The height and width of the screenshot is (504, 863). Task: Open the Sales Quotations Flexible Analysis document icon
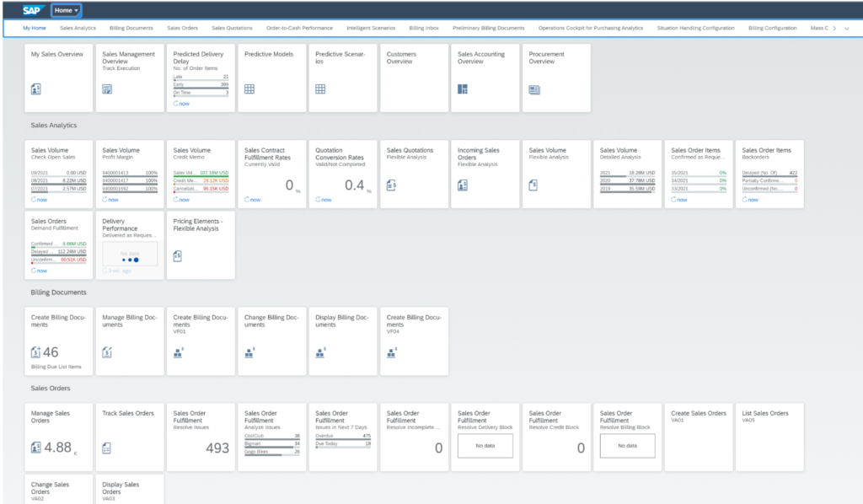point(390,184)
